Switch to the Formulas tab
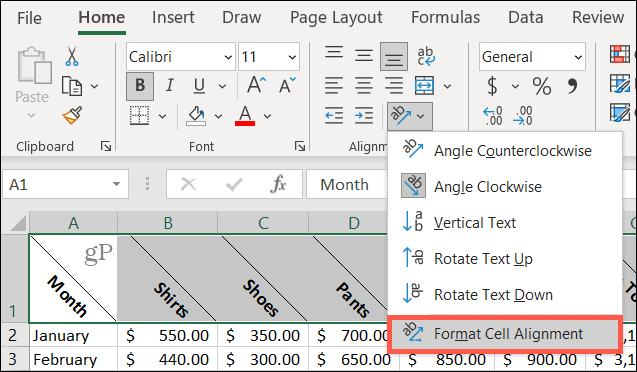This screenshot has width=637, height=372. (445, 17)
